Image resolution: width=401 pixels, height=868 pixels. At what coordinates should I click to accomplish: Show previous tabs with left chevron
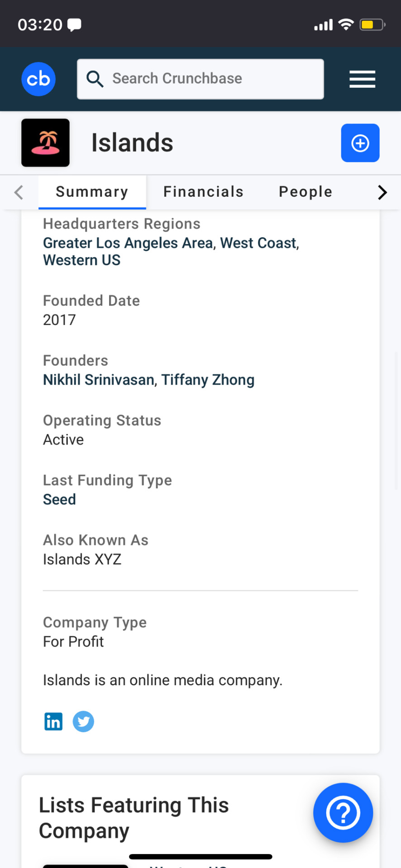click(19, 192)
